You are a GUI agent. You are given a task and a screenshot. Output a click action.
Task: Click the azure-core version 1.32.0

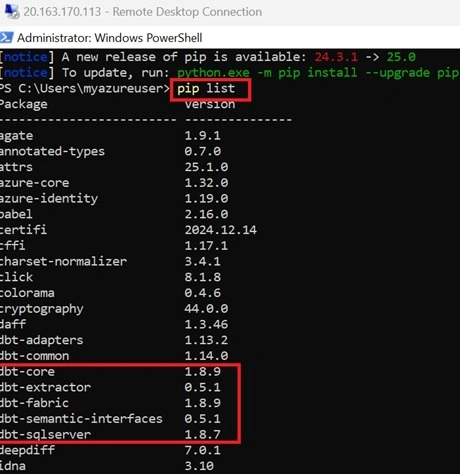click(206, 183)
